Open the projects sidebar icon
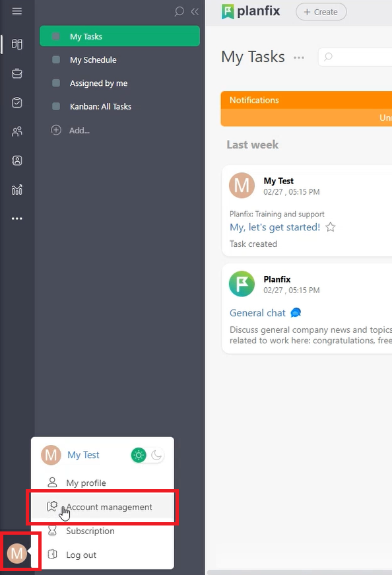 click(x=17, y=73)
